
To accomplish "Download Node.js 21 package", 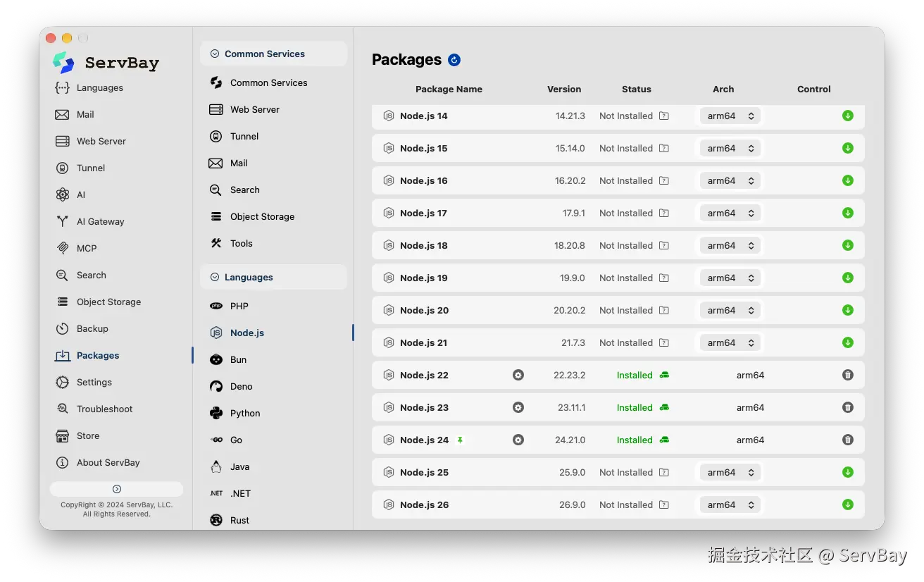I will [848, 342].
